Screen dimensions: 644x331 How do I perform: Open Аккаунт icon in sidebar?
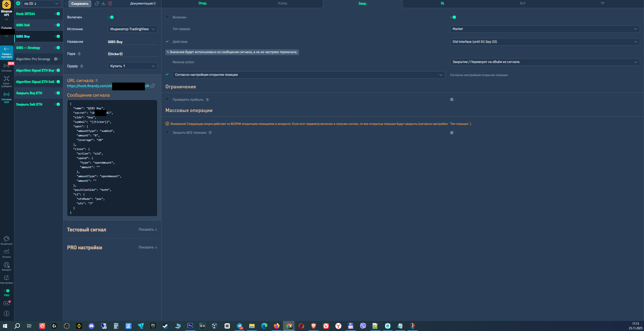[x=7, y=267]
